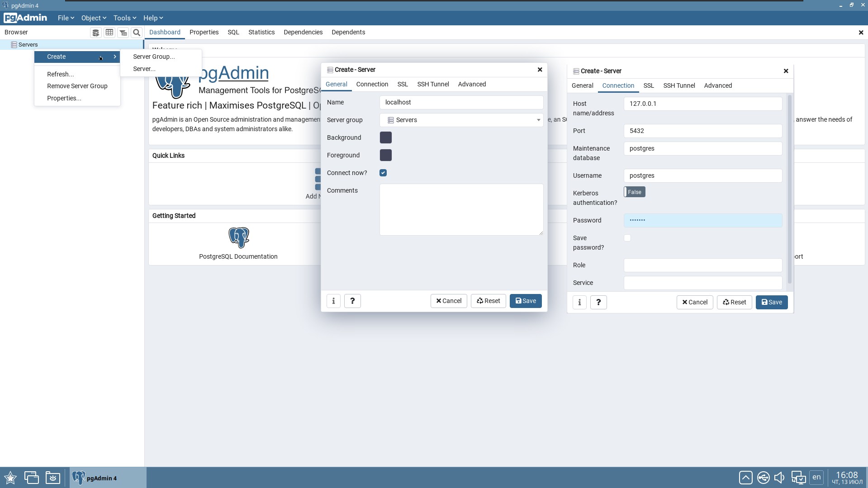Tick the Save password? checkbox
The height and width of the screenshot is (488, 868).
tap(627, 238)
